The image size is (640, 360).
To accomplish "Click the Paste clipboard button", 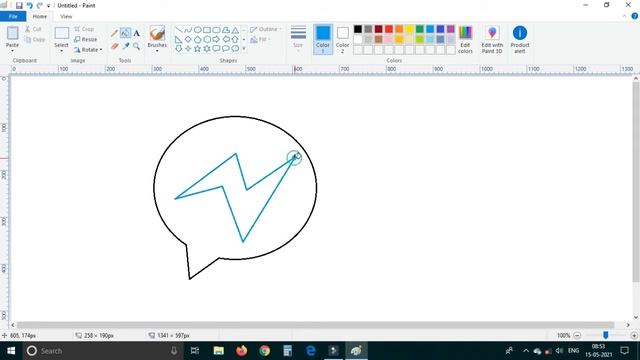I will [x=12, y=34].
